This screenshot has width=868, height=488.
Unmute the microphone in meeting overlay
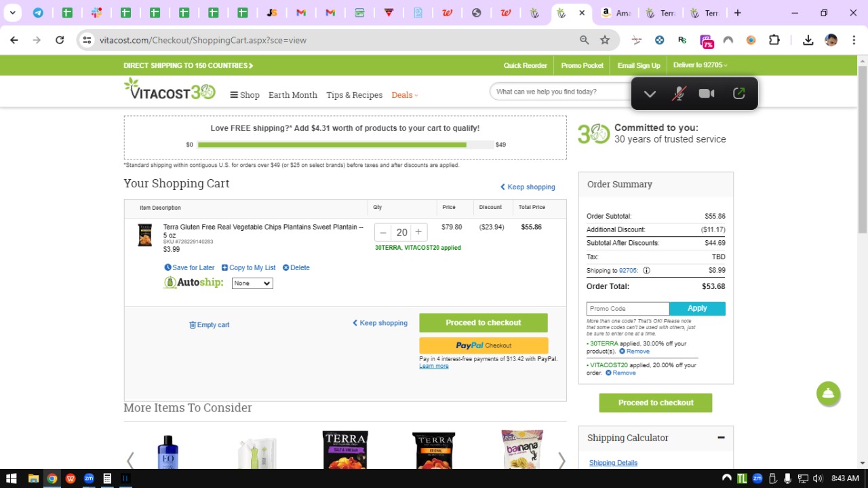pos(678,94)
